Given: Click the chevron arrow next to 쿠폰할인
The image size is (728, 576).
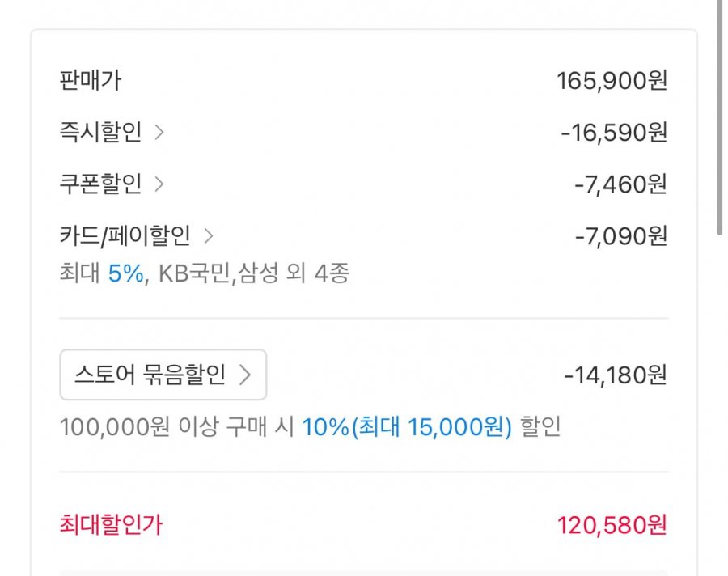Looking at the screenshot, I should click(159, 184).
